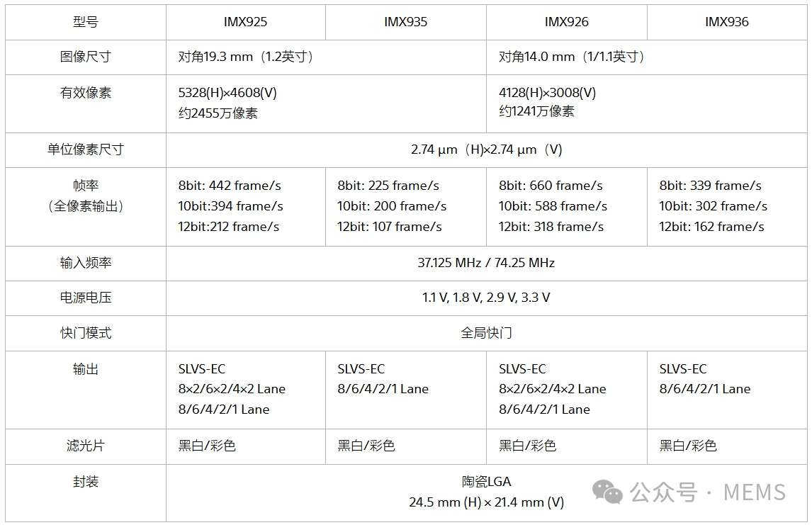Screen dimensions: 812x525
Task: Click the IMX935 column header
Action: [405, 22]
